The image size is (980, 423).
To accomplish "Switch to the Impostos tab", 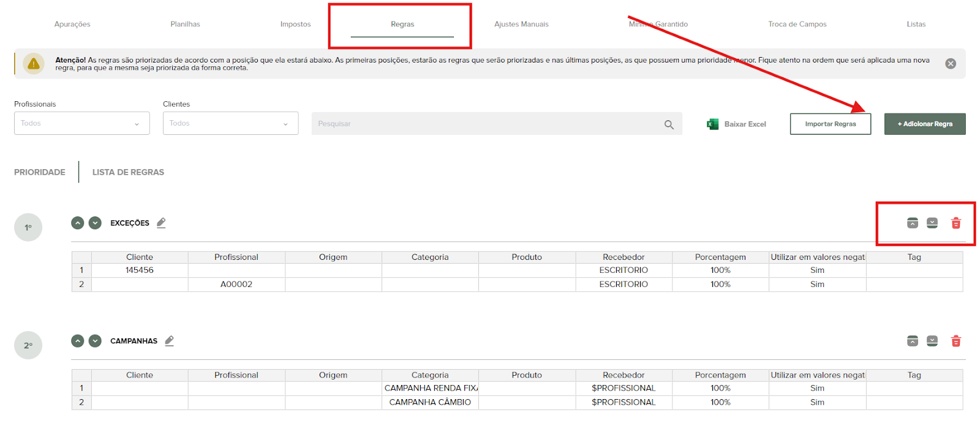I will [295, 25].
